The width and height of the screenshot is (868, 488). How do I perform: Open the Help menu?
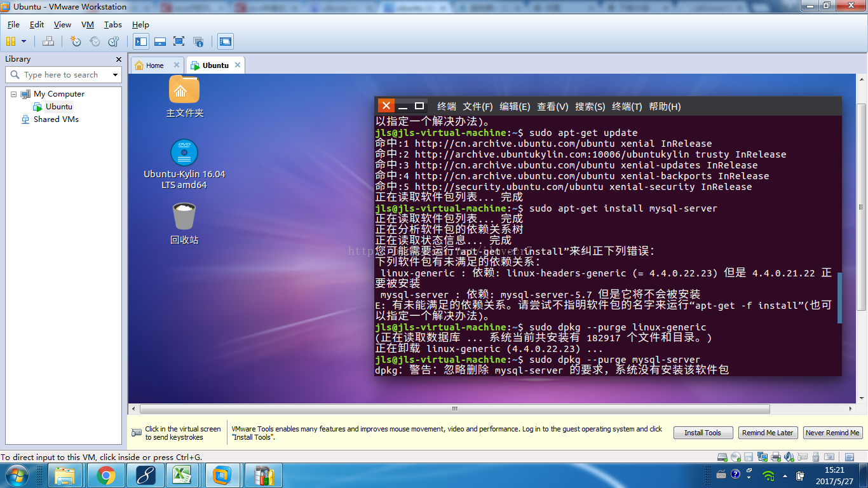[140, 25]
